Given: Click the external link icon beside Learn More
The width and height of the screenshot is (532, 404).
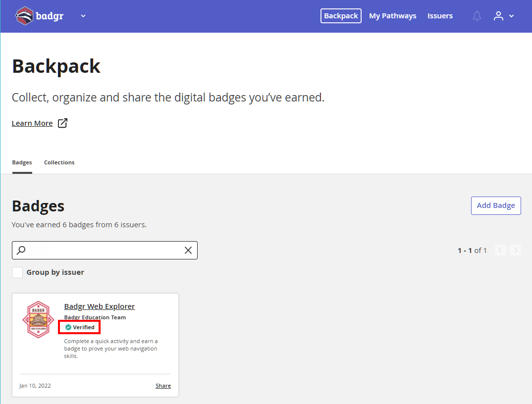Looking at the screenshot, I should [62, 123].
